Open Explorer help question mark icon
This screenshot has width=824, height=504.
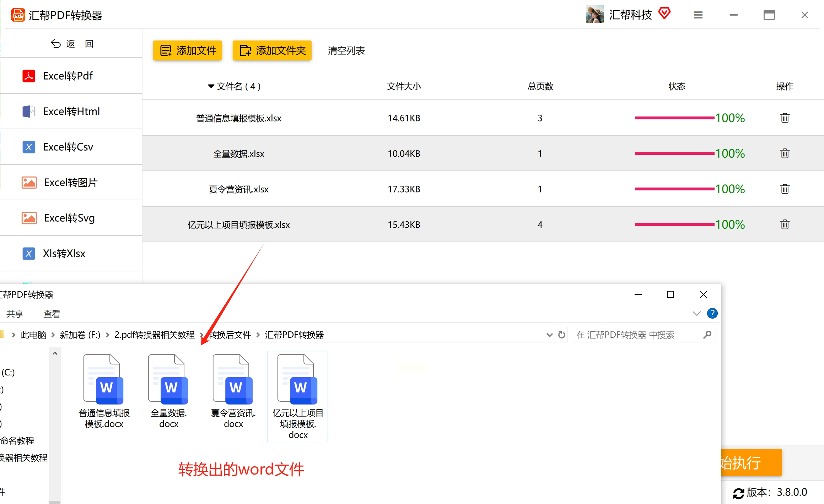point(712,313)
